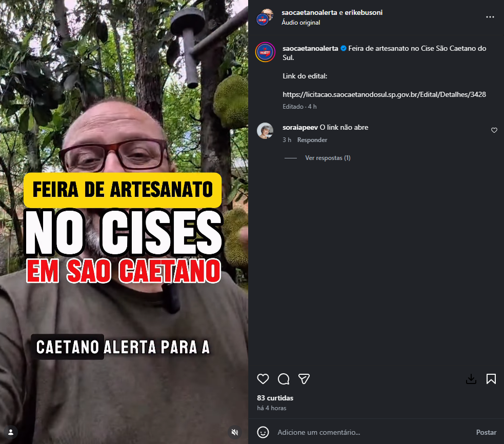The width and height of the screenshot is (504, 444).
Task: Open saocaetanoalerta story avatar in caption
Action: 265,52
